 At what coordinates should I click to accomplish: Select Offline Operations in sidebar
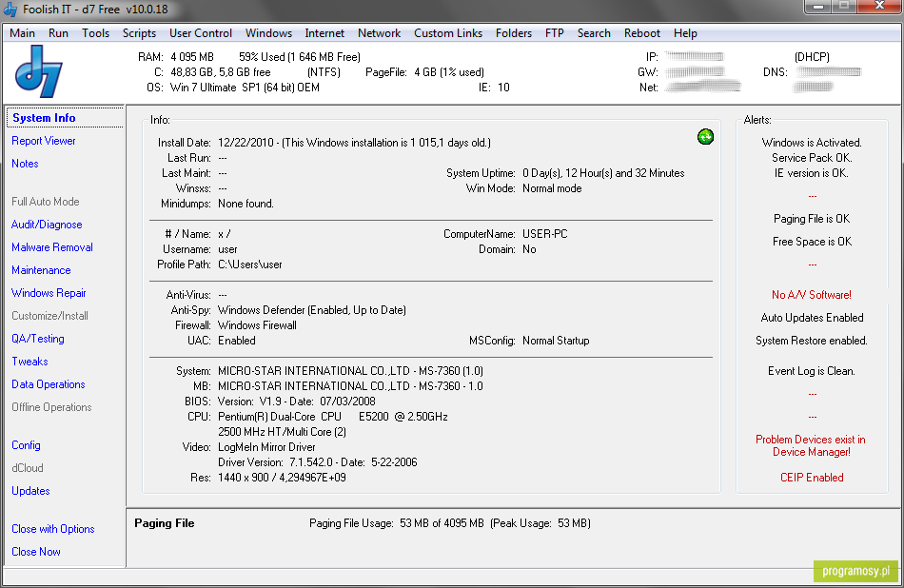(51, 407)
